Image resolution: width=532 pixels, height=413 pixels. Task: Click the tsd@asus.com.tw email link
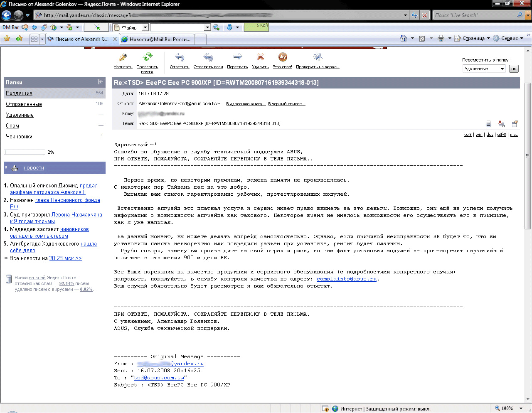click(159, 378)
